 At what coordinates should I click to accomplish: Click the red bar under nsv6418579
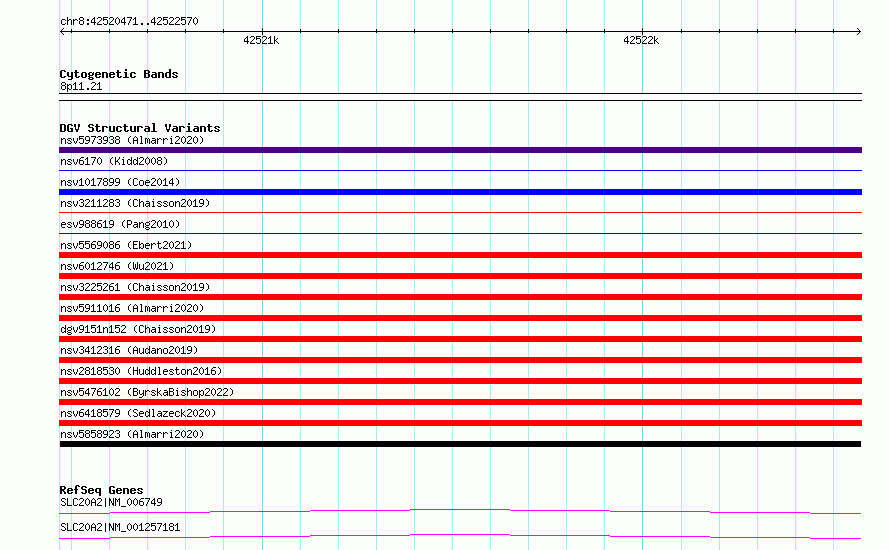(x=460, y=423)
